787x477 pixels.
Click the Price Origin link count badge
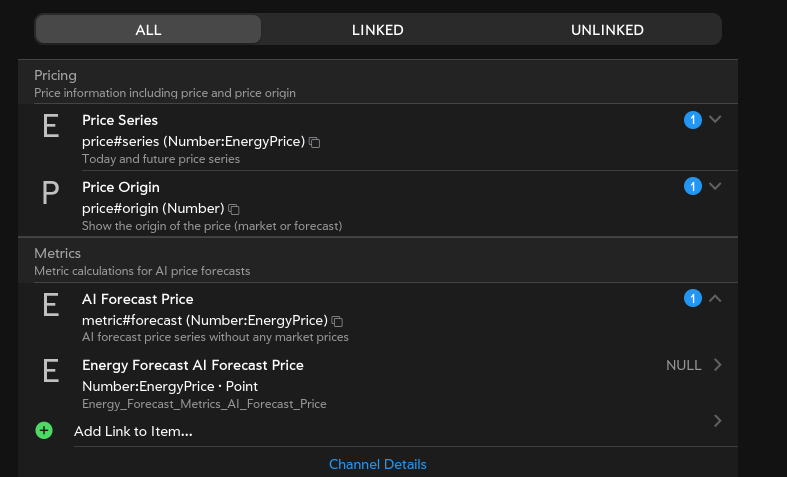point(693,187)
